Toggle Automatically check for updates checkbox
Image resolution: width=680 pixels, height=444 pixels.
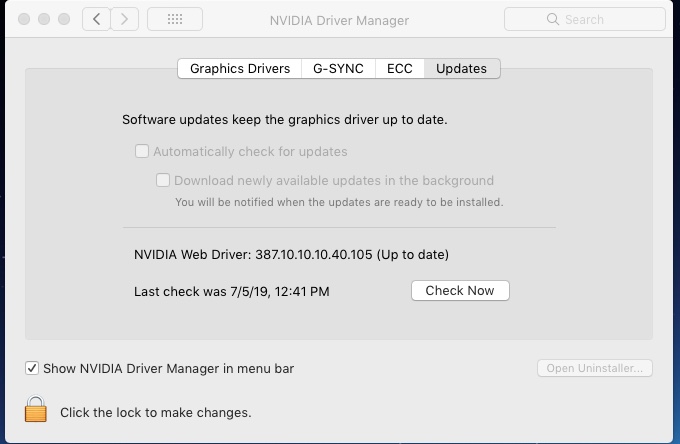point(142,151)
